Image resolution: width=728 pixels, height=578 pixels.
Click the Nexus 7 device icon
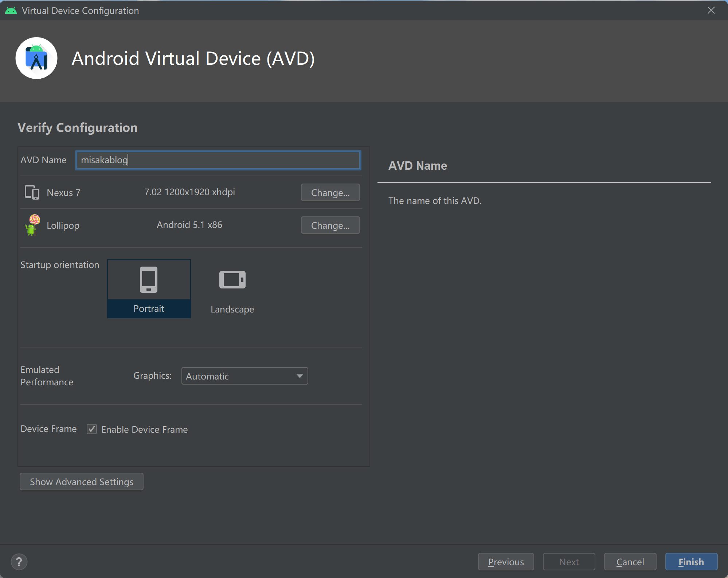[32, 192]
